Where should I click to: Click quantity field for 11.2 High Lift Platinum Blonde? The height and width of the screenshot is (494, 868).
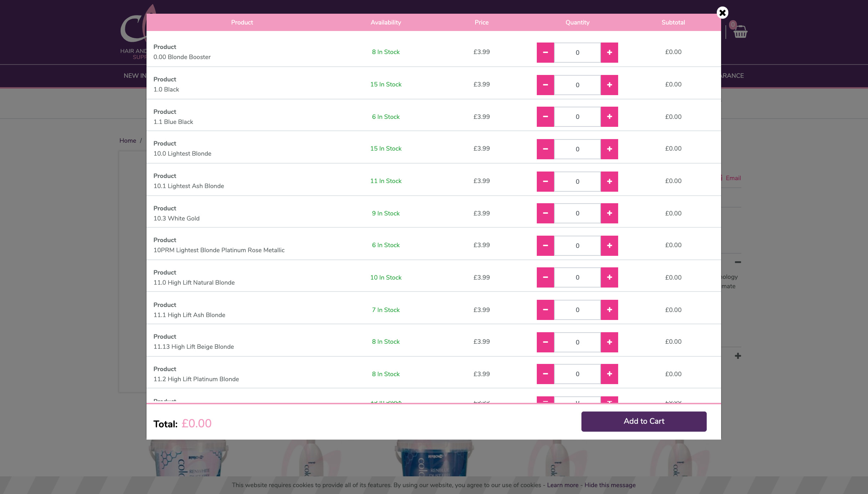click(577, 374)
